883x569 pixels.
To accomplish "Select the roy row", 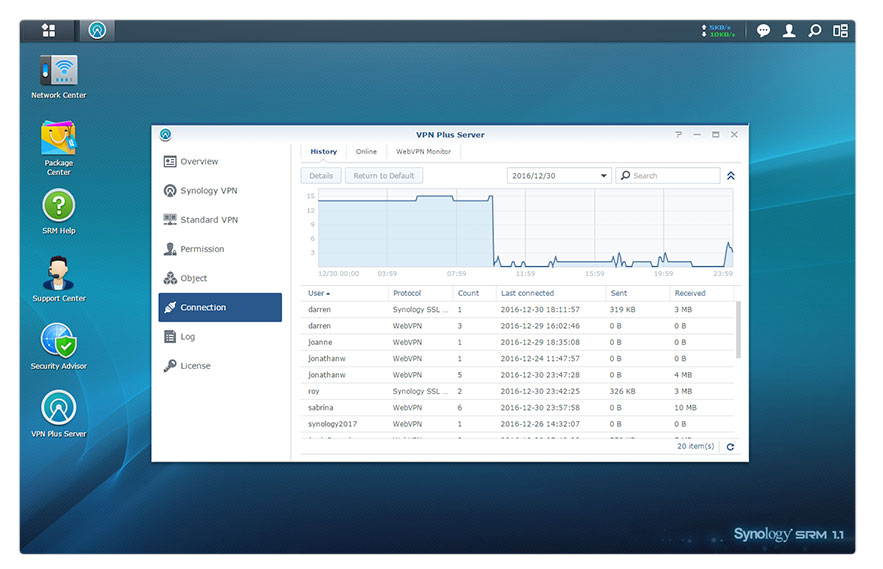I will click(x=518, y=392).
